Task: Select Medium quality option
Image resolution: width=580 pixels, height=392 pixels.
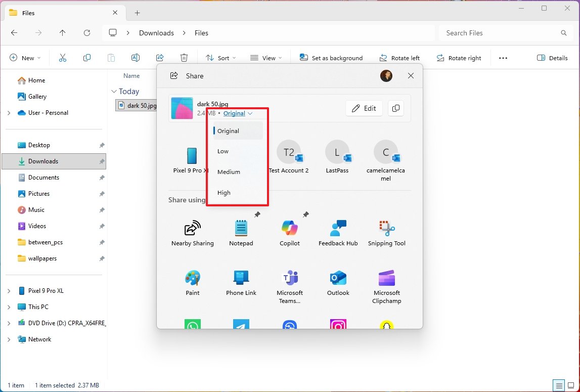Action: (238, 172)
